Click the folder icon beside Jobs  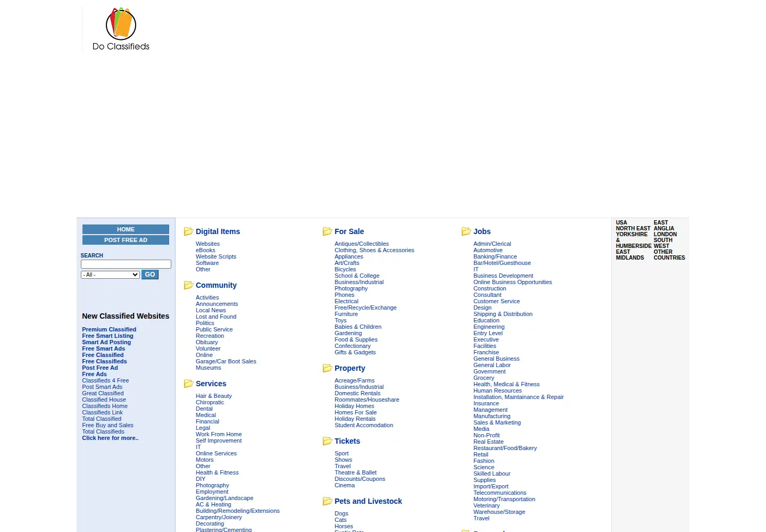[466, 231]
